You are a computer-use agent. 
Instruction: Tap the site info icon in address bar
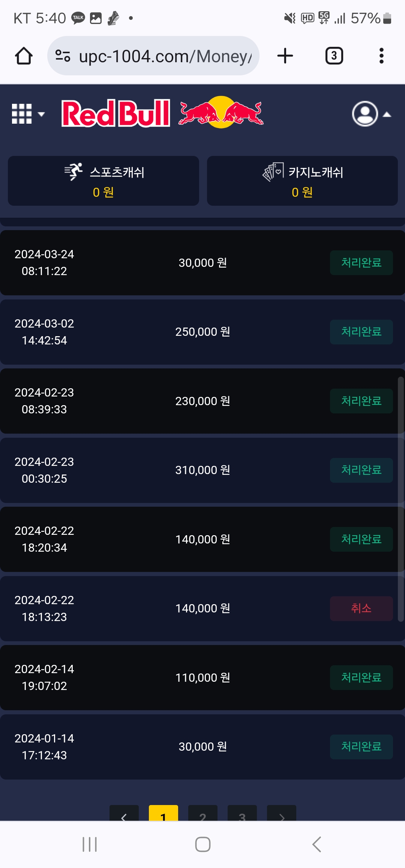pyautogui.click(x=63, y=56)
